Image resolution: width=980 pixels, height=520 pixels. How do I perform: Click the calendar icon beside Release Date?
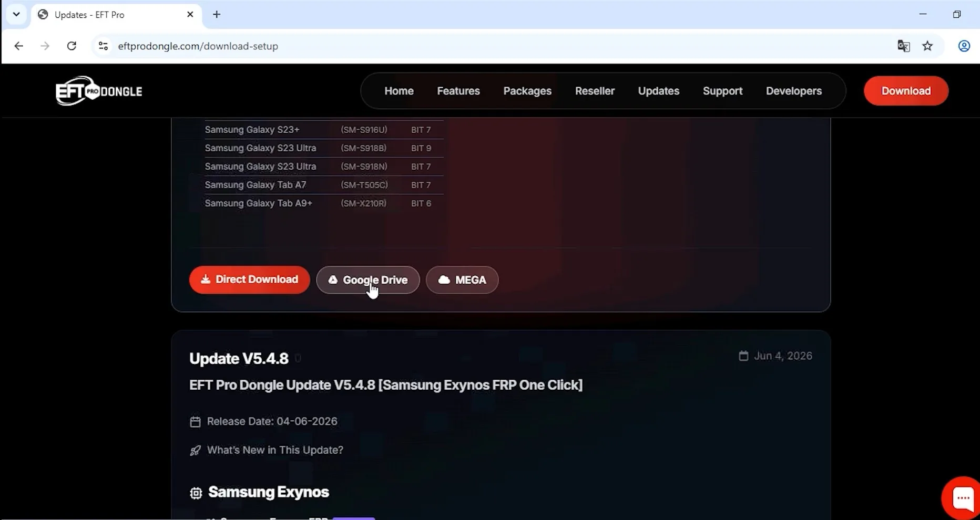[195, 422]
